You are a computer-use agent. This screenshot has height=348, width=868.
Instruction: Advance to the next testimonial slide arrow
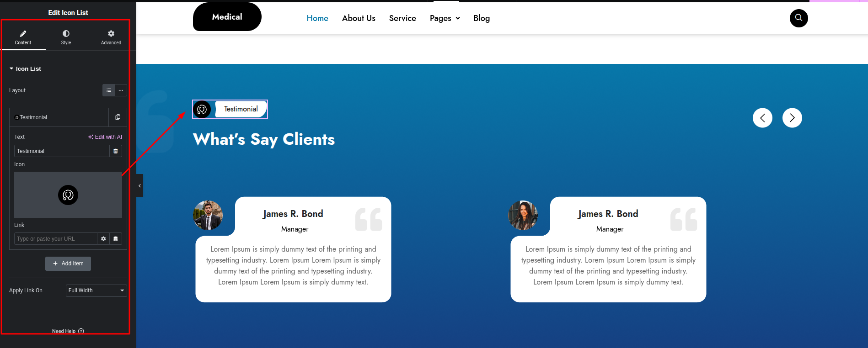pos(792,118)
